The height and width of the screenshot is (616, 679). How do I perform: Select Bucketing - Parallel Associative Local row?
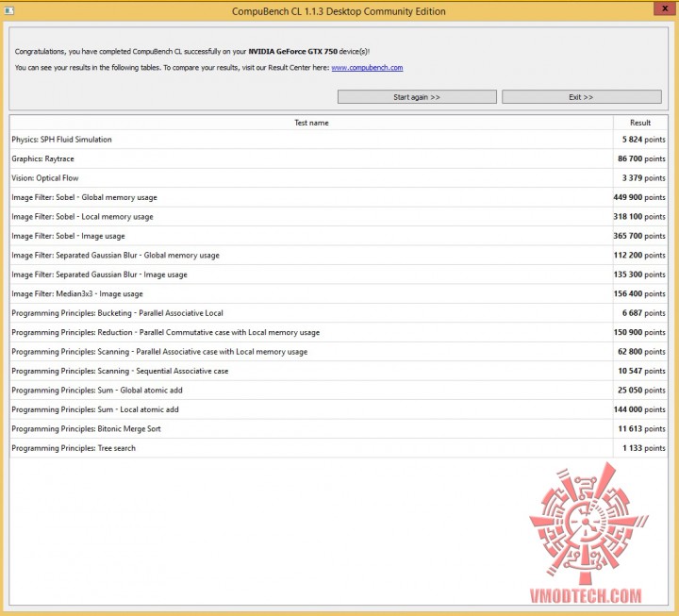pos(339,313)
